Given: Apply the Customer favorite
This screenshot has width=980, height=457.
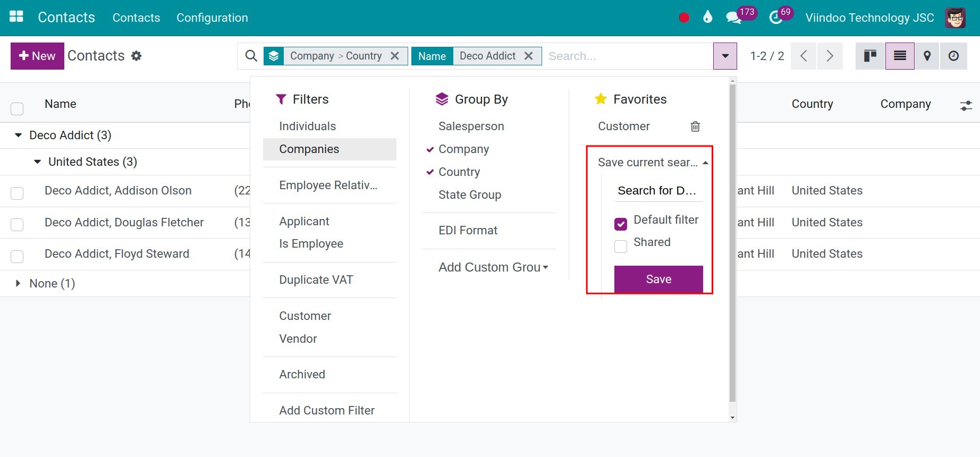Looking at the screenshot, I should [x=624, y=126].
